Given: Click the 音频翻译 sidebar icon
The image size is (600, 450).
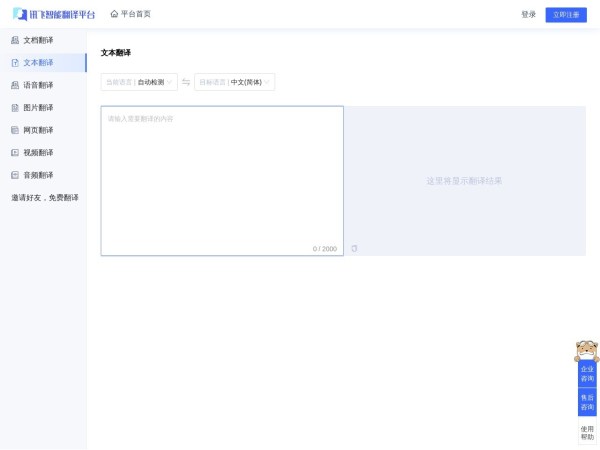Looking at the screenshot, I should (x=15, y=175).
